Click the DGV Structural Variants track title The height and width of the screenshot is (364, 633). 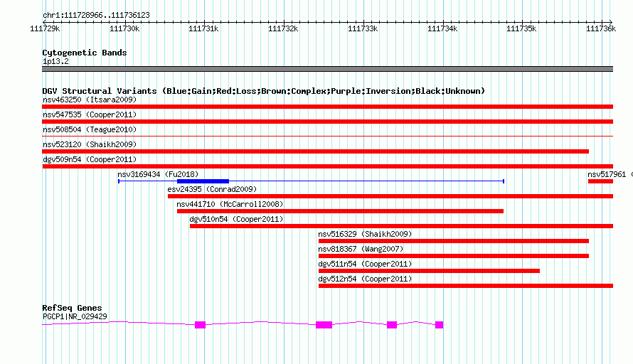(263, 91)
